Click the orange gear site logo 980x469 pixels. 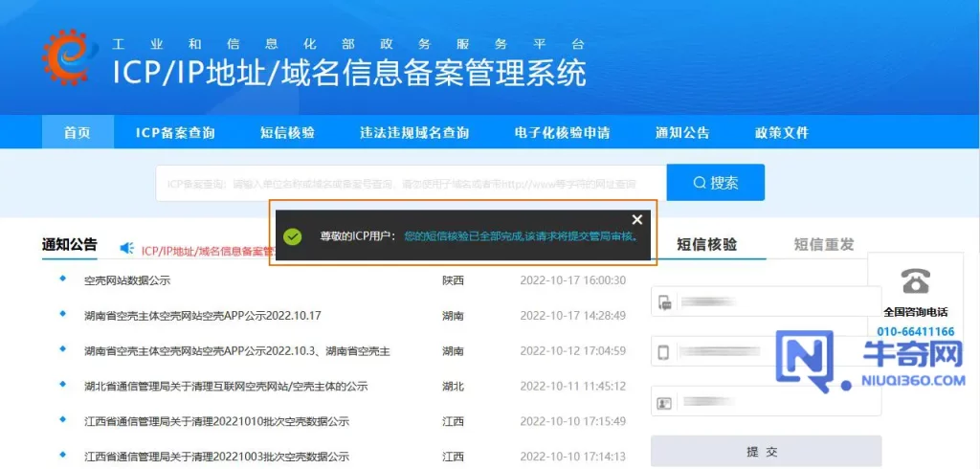click(69, 56)
